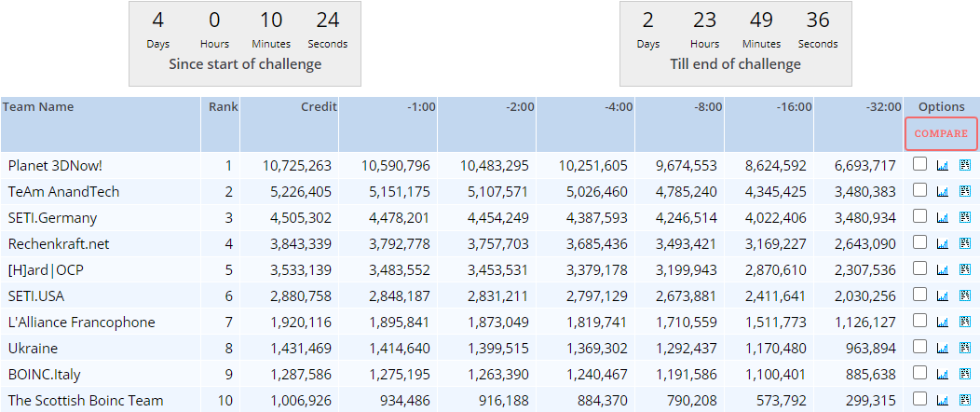980x412 pixels.
Task: Open the bar chart icon for Planet 3DNow!
Action: [x=942, y=166]
